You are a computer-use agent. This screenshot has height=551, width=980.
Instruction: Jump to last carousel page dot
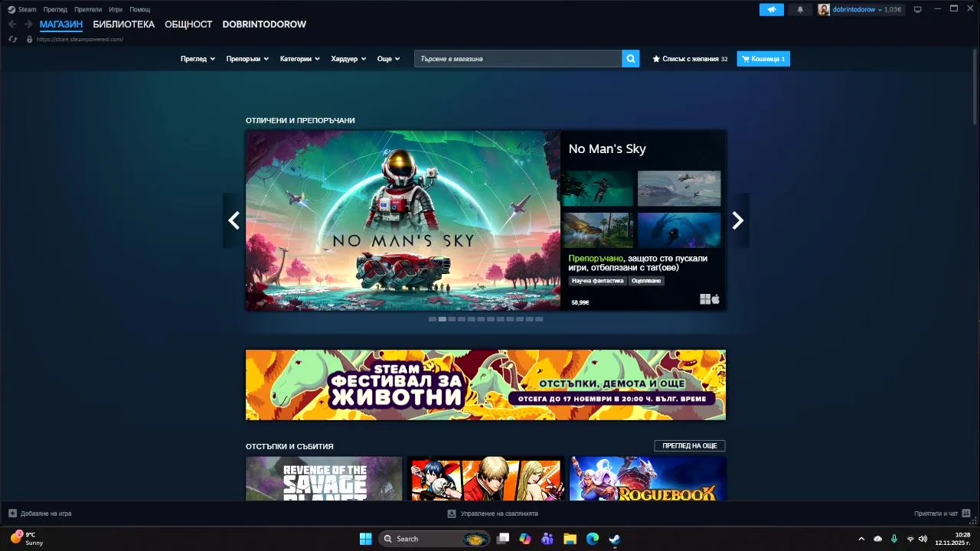pos(539,319)
